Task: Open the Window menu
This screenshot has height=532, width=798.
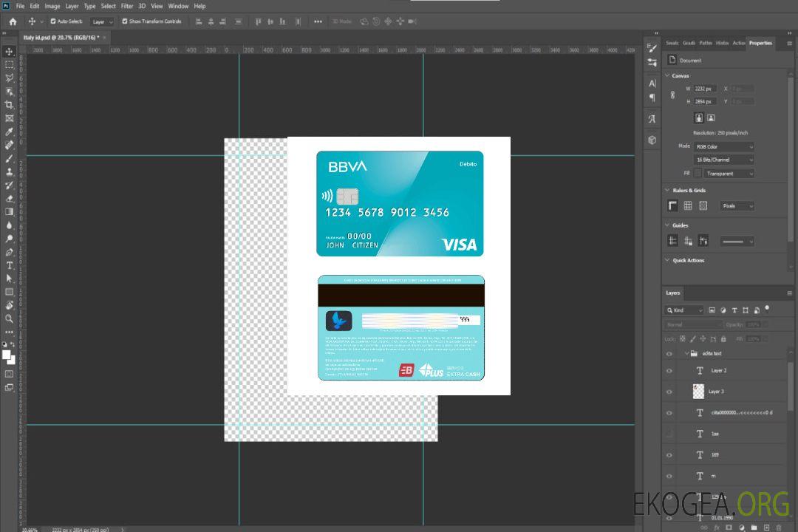Action: [x=178, y=6]
